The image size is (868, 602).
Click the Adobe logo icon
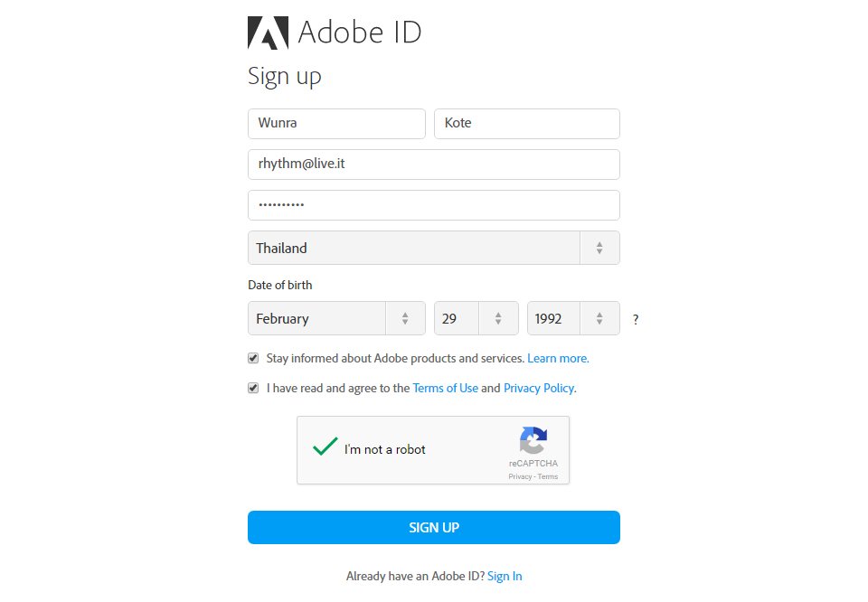[x=268, y=33]
